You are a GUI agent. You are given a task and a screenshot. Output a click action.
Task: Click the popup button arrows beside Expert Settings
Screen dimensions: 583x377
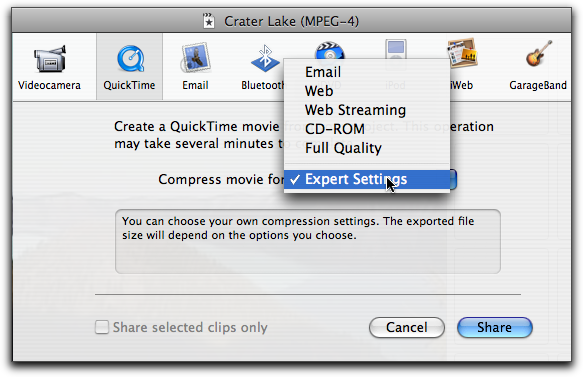coord(453,180)
